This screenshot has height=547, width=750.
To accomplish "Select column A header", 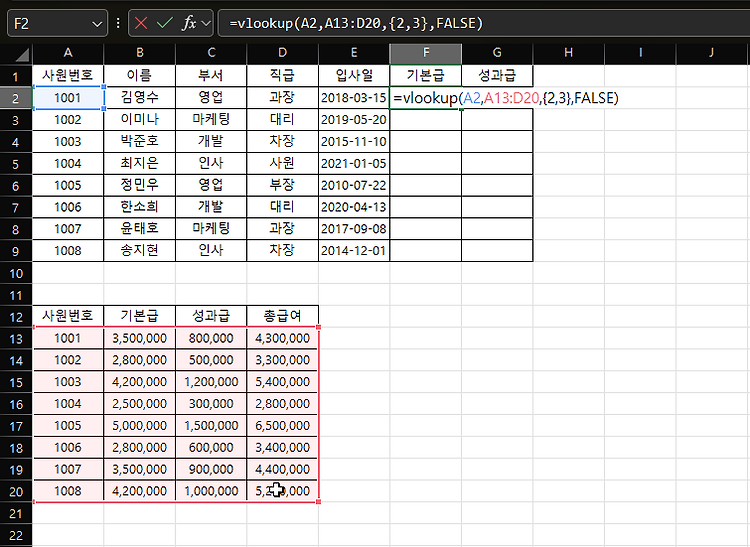I will (68, 53).
